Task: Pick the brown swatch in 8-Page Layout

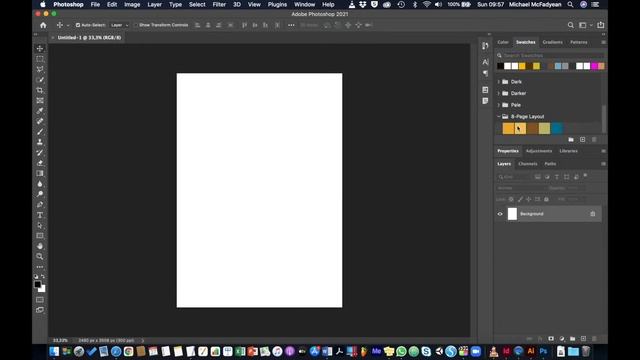Action: (x=532, y=128)
